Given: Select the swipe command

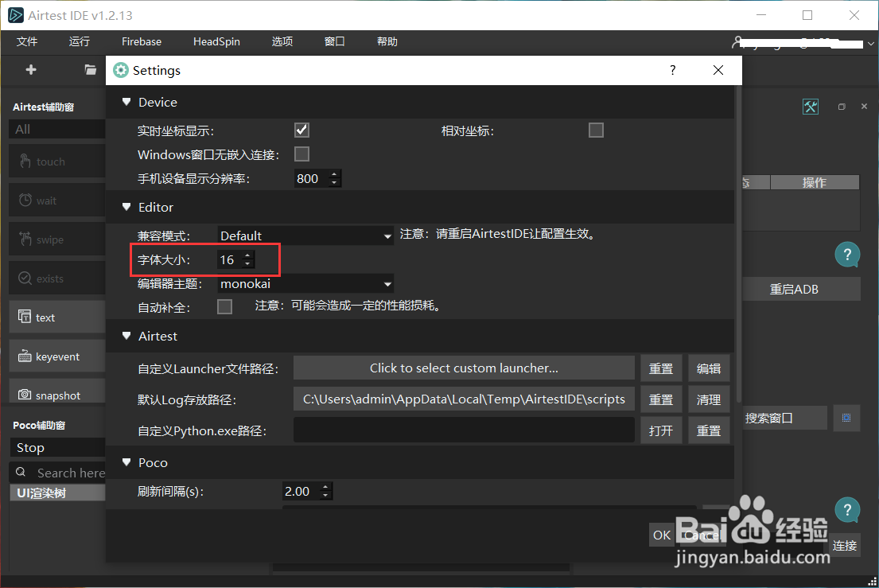Looking at the screenshot, I should pos(57,239).
